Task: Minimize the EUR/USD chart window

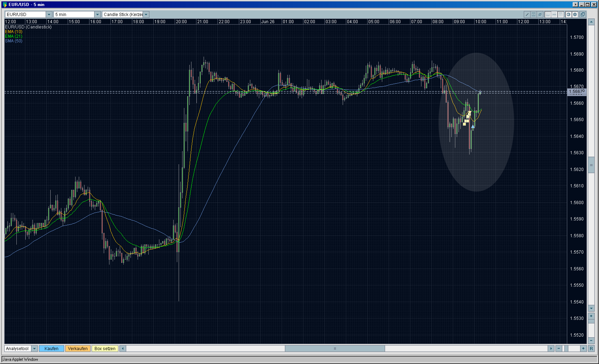Action: point(582,5)
